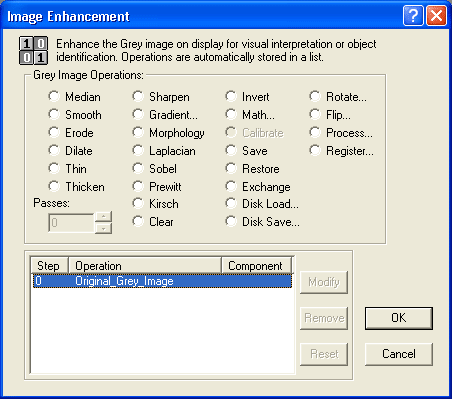Increase Passes with the up arrow
Image resolution: width=452 pixels, height=399 pixels.
(104, 217)
